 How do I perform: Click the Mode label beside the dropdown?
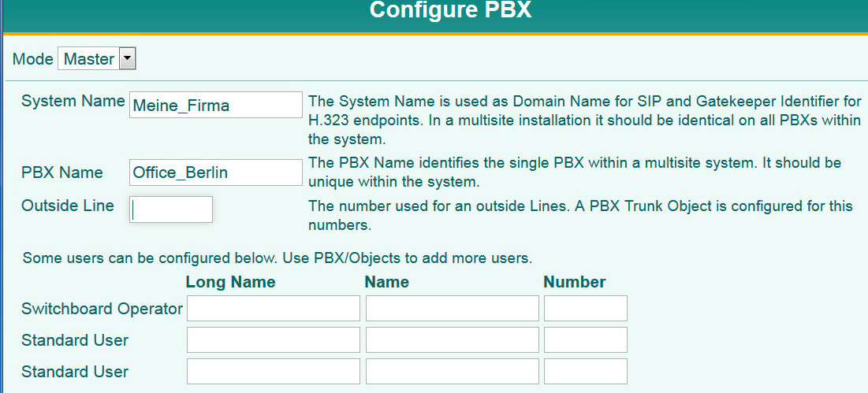[x=33, y=59]
